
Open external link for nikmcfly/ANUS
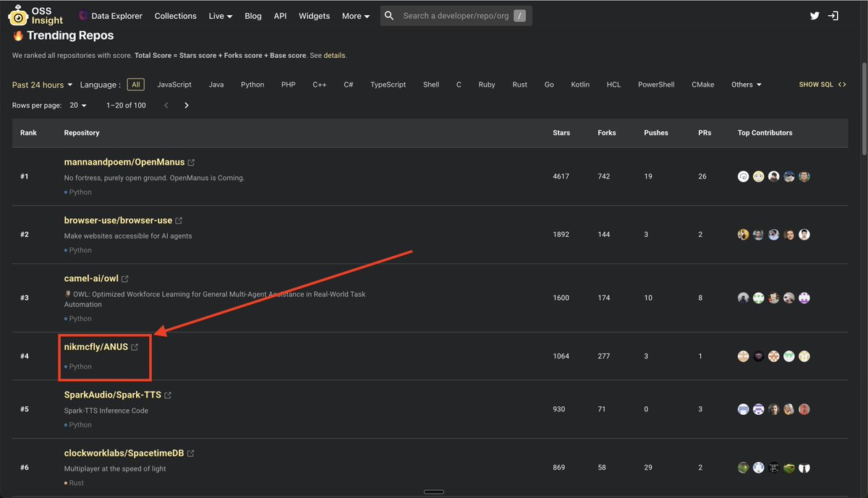pyautogui.click(x=135, y=346)
